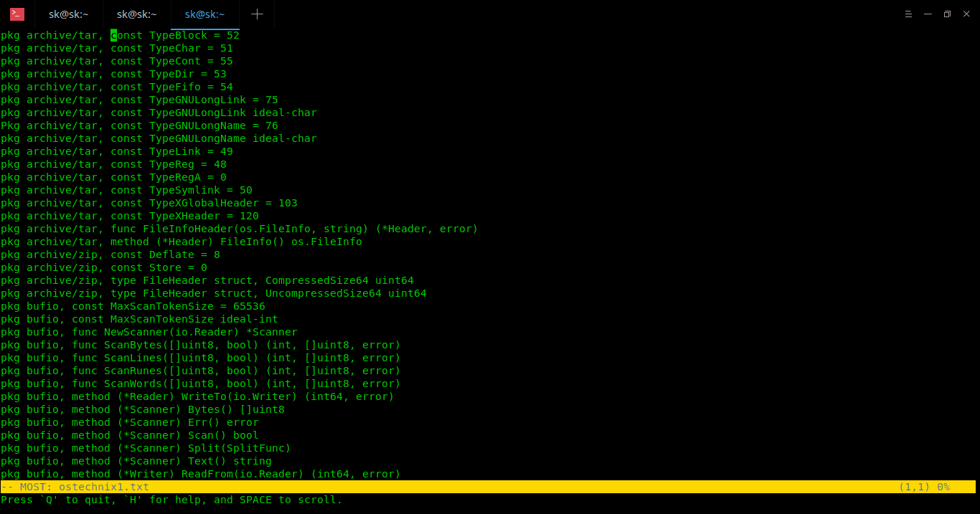Click the "Press Q to quit" hint line

coord(171,500)
